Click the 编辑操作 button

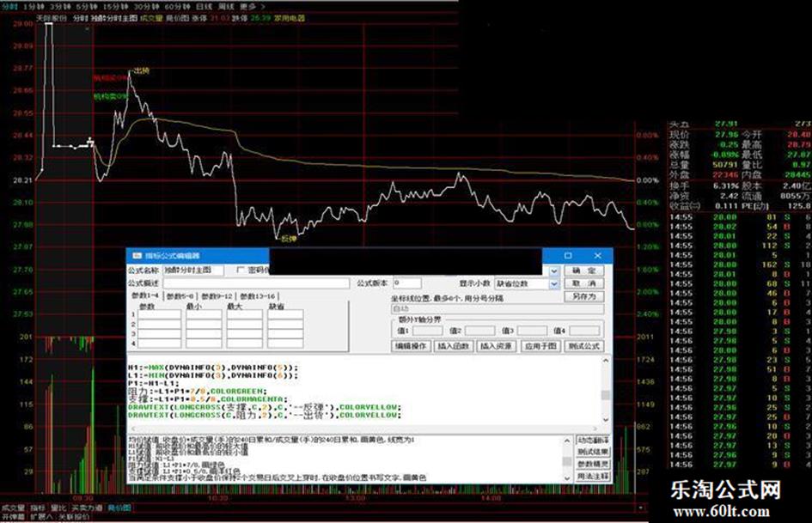[x=412, y=346]
